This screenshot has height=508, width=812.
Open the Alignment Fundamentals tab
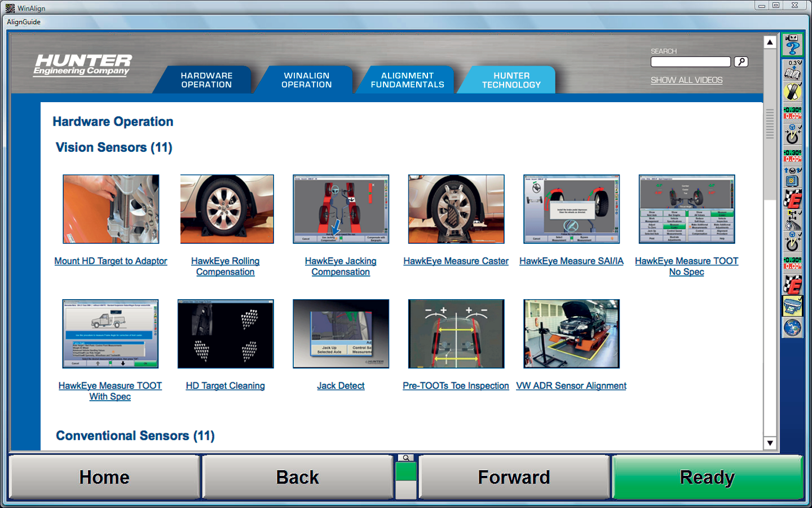coord(407,80)
